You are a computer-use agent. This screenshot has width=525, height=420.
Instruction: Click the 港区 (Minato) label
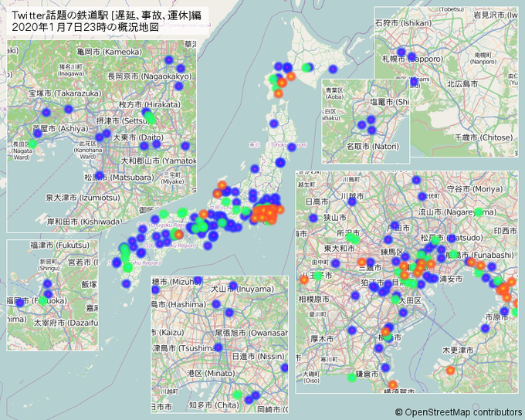[211, 373]
